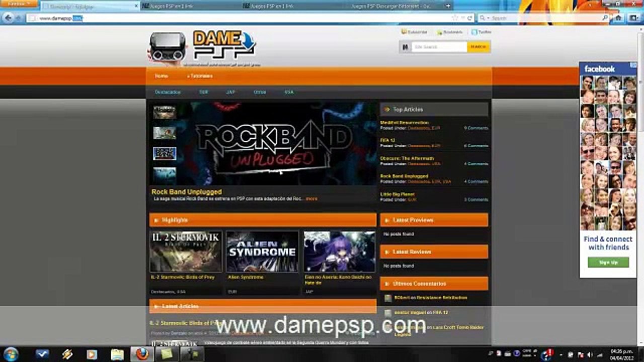This screenshot has height=362, width=644.
Task: Switch to the Juegos PSP Descargar Bittorrent tab
Action: tap(390, 6)
